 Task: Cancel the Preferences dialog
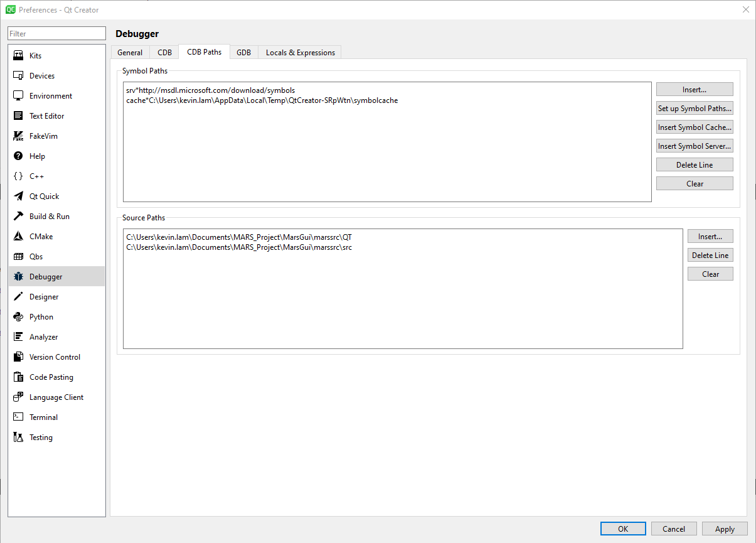pos(674,529)
